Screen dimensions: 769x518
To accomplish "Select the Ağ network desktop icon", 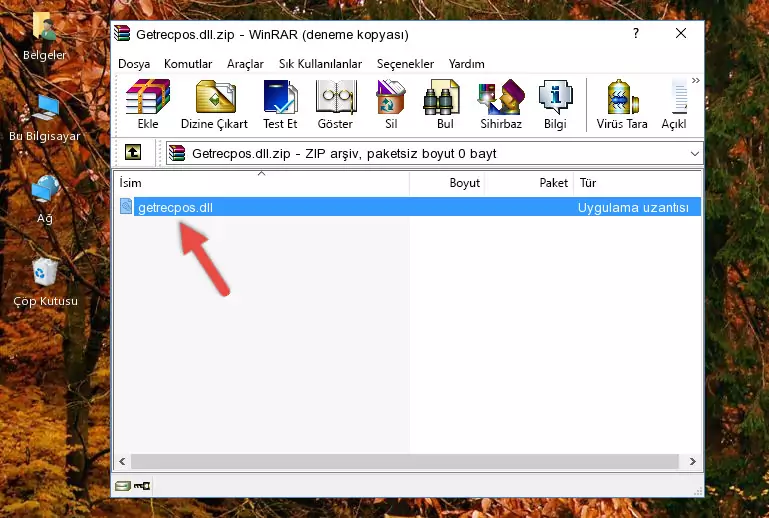I will (x=45, y=200).
